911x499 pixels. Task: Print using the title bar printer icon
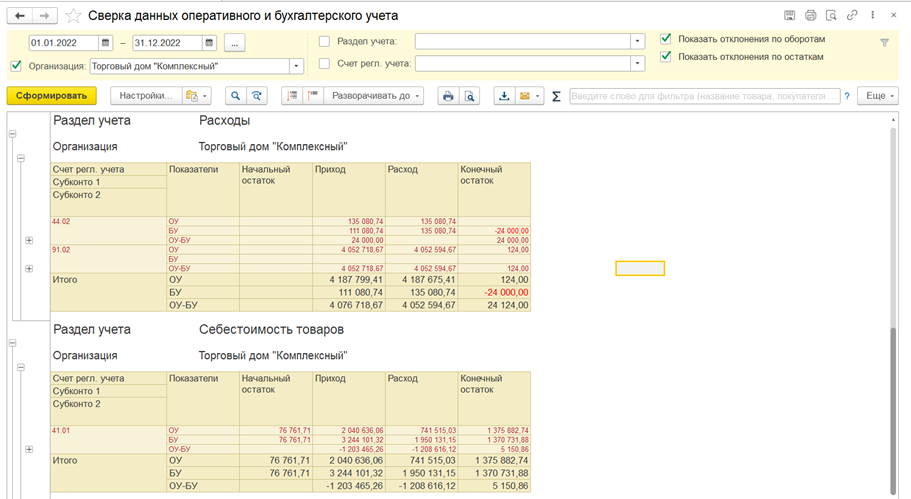pos(810,16)
